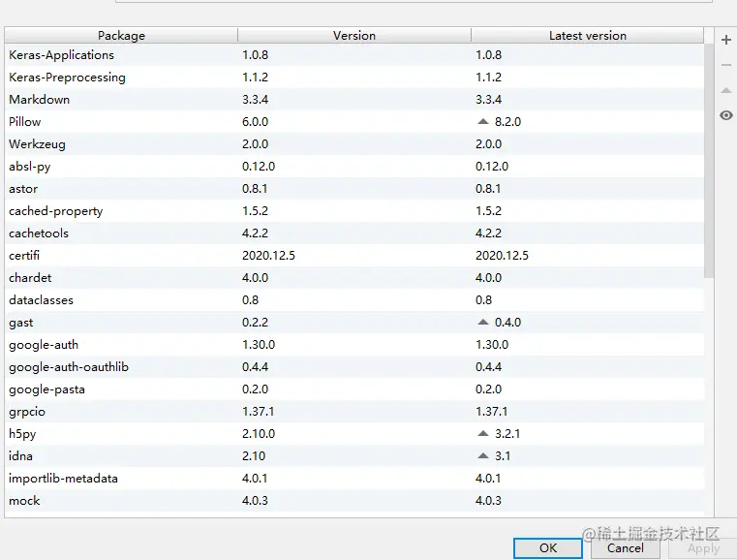
Task: Click the upgrade arrow icon in side toolbar
Action: [x=725, y=90]
